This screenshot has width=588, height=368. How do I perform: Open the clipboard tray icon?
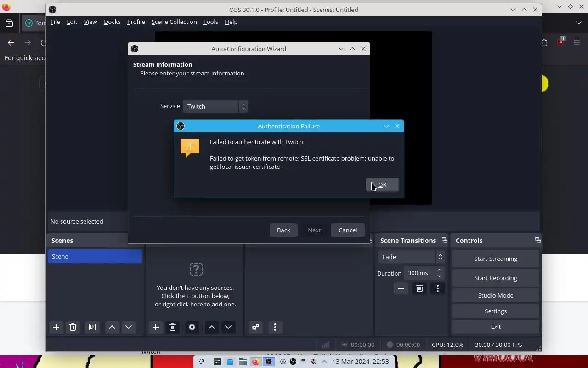[x=303, y=362]
